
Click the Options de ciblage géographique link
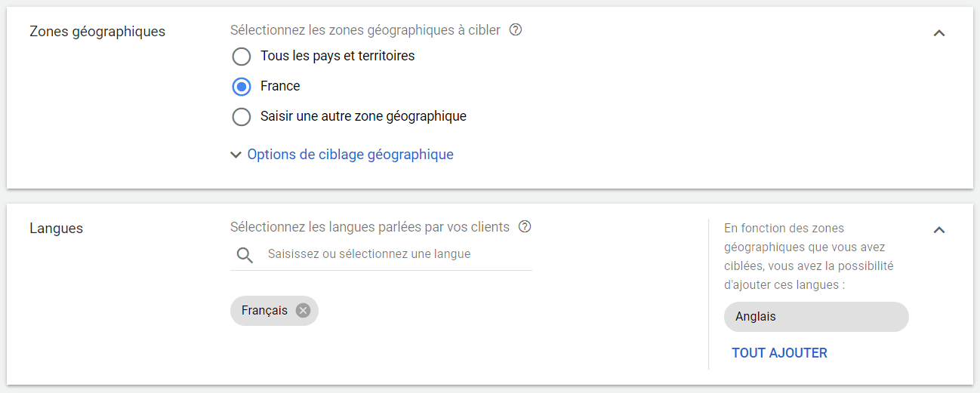[x=350, y=155]
